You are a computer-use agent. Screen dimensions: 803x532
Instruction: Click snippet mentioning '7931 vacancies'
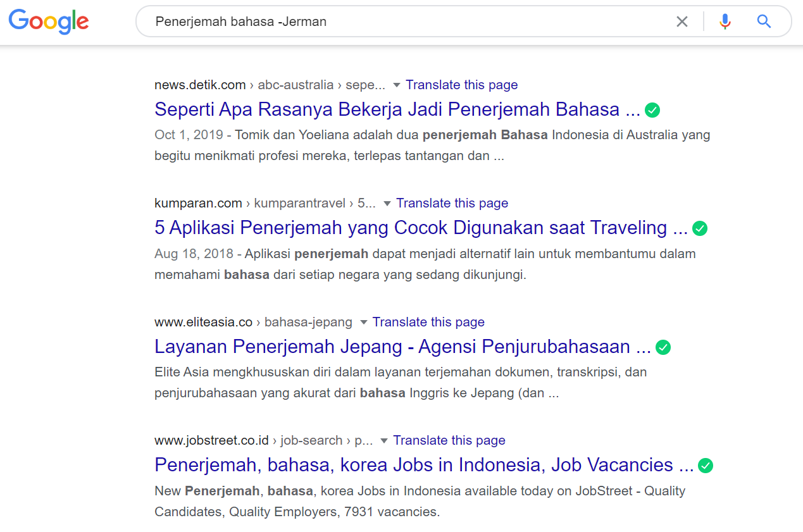point(420,501)
